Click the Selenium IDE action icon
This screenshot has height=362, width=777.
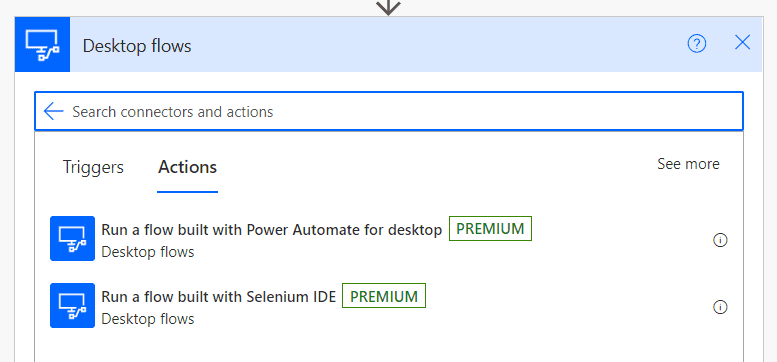point(72,306)
